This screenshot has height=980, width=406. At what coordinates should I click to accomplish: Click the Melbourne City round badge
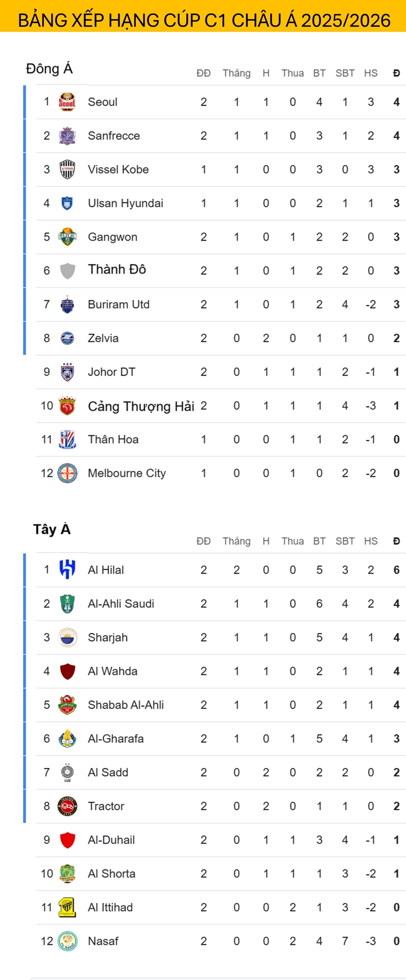tap(67, 473)
